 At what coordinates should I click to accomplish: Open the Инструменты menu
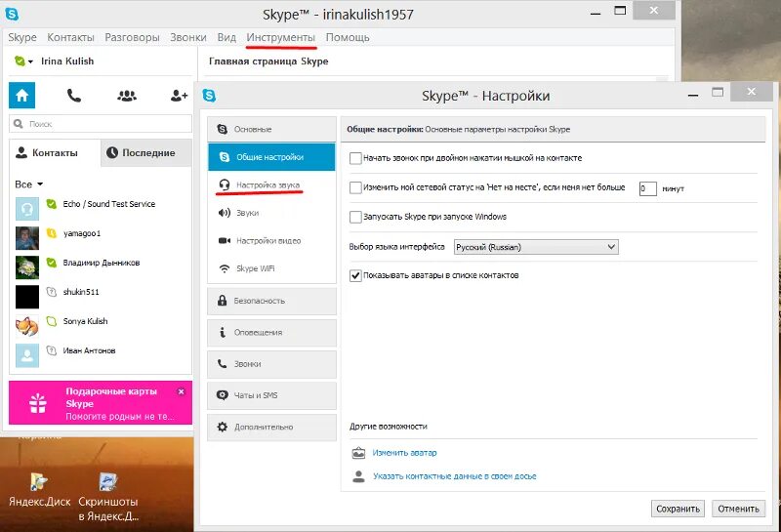pyautogui.click(x=281, y=37)
